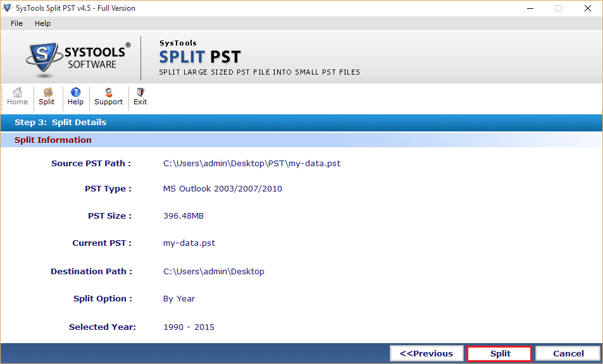Start splitting with the Split button
Image resolution: width=603 pixels, height=364 pixels.
[x=500, y=354]
